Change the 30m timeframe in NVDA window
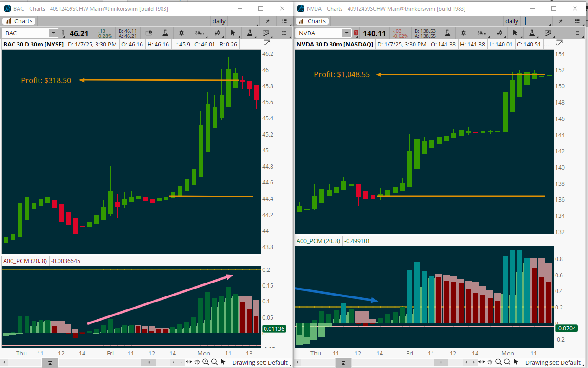Viewport: 588px width, 368px height. click(481, 33)
